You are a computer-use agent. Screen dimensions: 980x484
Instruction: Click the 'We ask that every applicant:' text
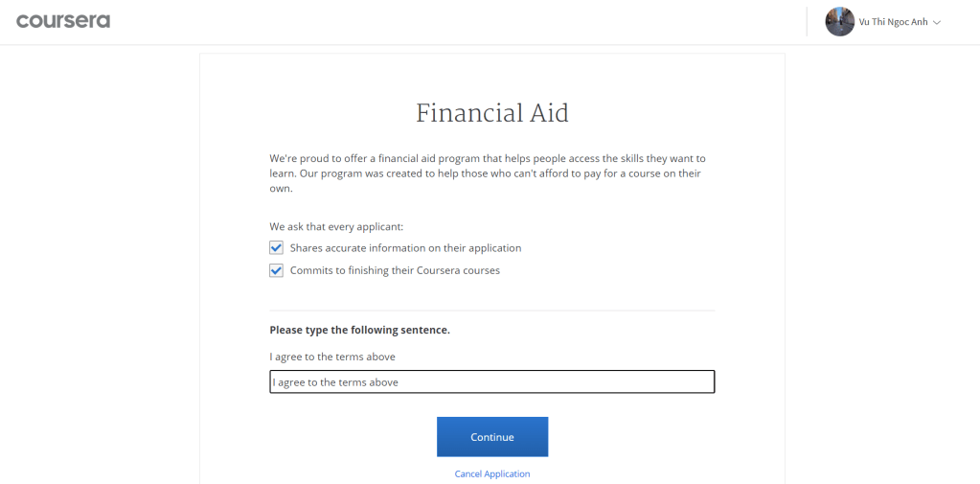(x=336, y=227)
